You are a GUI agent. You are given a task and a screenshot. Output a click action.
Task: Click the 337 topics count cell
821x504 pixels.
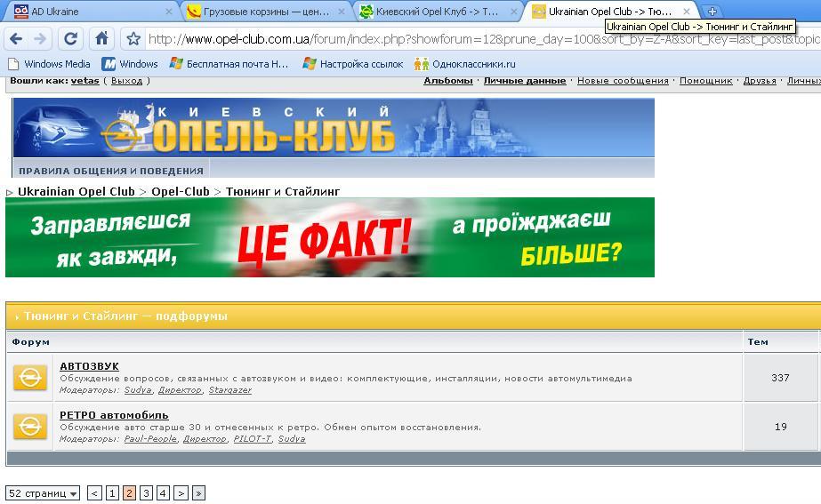coord(780,378)
